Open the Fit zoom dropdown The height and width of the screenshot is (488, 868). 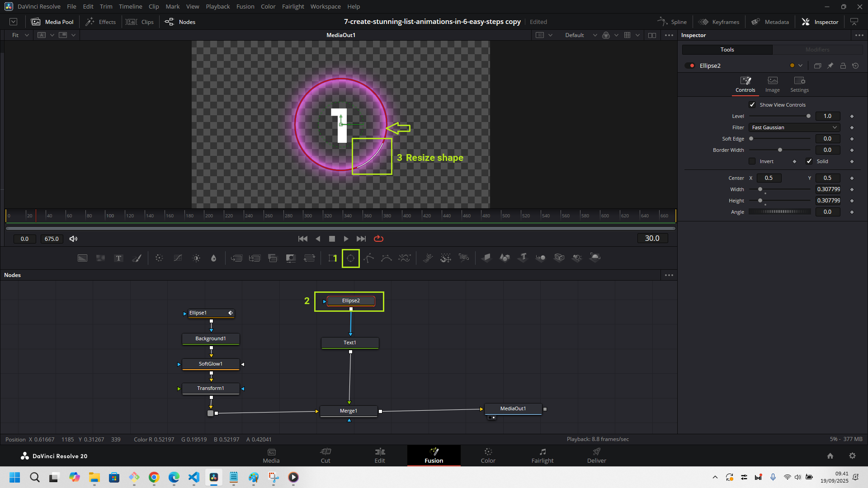(x=20, y=35)
